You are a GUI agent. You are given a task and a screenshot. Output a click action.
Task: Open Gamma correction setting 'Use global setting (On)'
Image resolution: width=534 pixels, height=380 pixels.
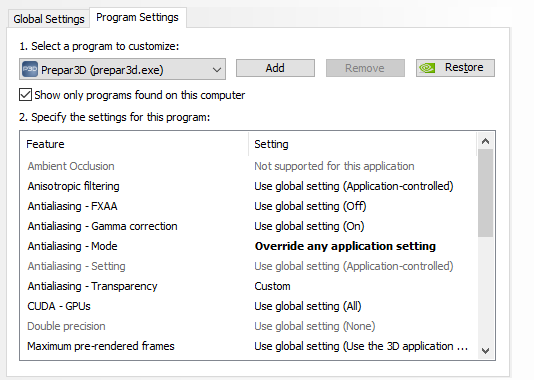pyautogui.click(x=309, y=226)
